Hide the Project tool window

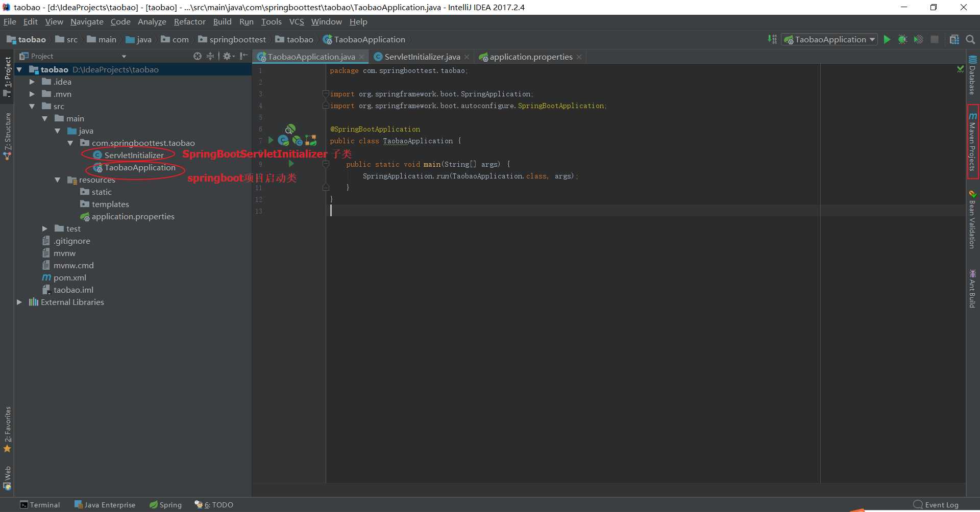[244, 56]
